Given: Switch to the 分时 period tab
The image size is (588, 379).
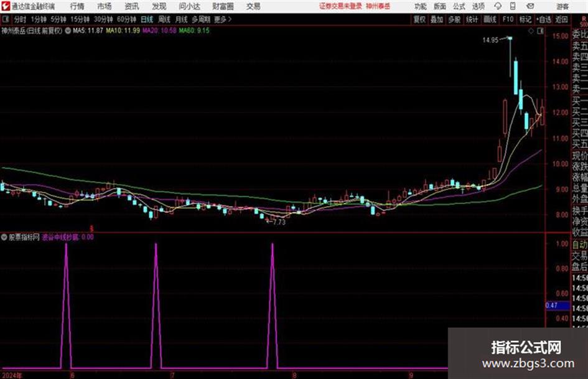Looking at the screenshot, I should [x=21, y=19].
